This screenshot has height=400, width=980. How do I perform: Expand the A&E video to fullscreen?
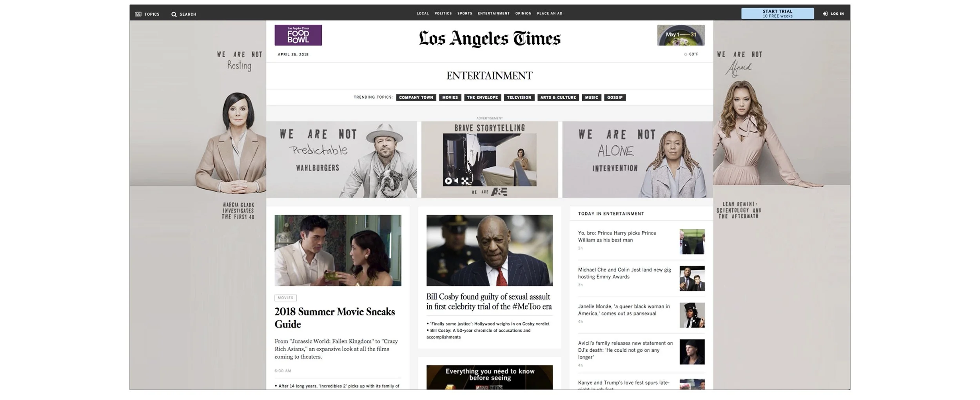(x=465, y=181)
